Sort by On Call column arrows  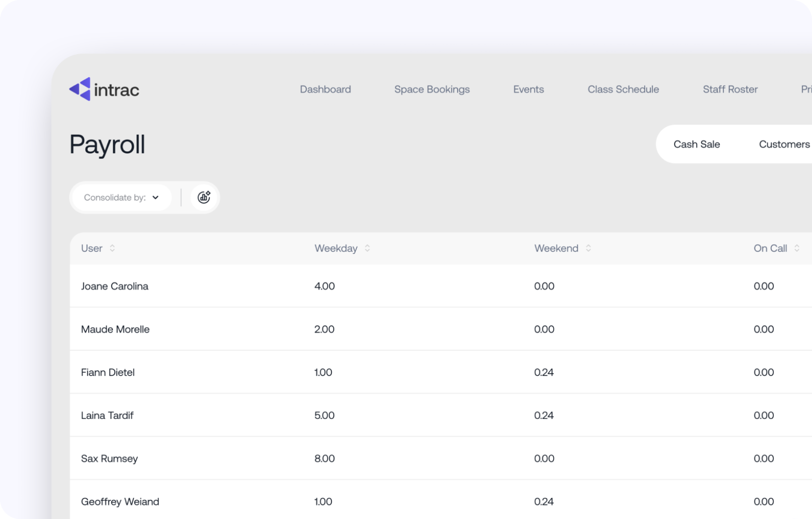(797, 248)
